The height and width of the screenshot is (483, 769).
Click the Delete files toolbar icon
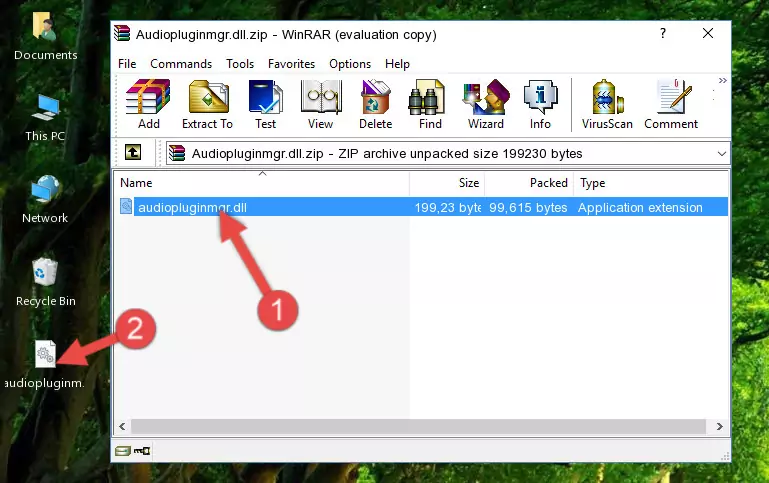(376, 104)
